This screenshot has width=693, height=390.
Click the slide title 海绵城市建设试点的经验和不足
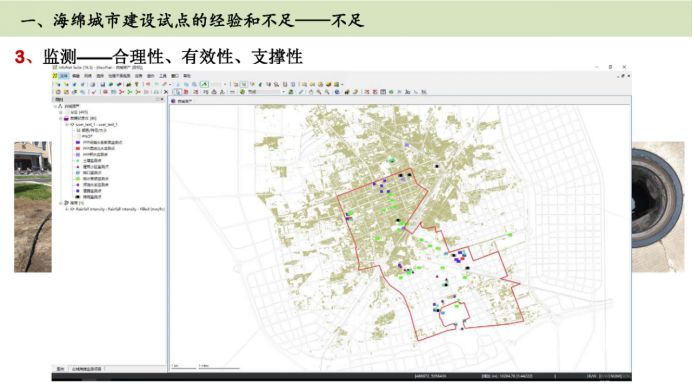coord(174,20)
